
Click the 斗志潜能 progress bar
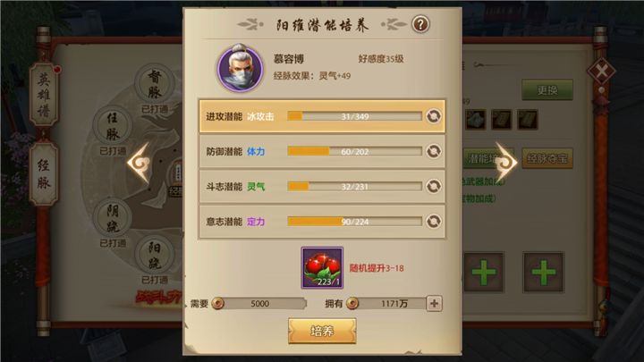pos(354,186)
